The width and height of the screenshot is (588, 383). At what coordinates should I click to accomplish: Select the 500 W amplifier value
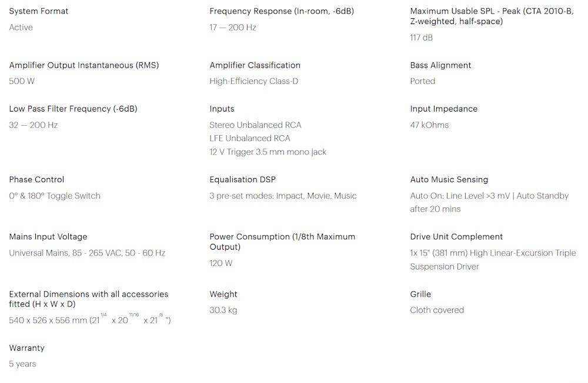pos(22,81)
